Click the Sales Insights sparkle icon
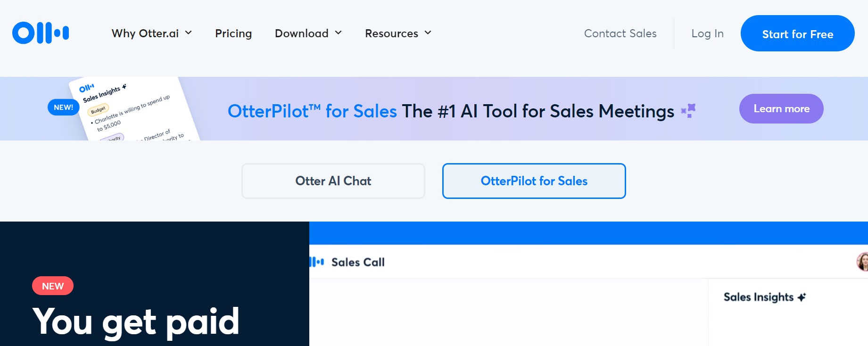 click(802, 297)
